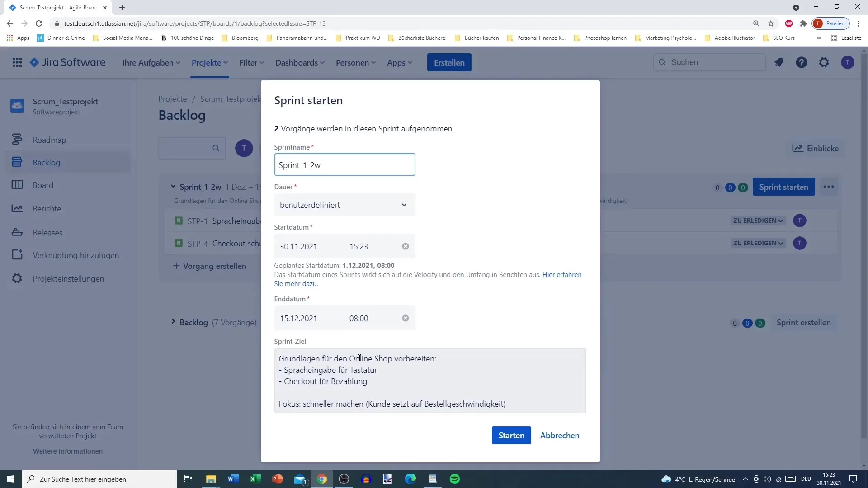Click the backlog search magnifier icon
This screenshot has height=488, width=868.
[216, 148]
